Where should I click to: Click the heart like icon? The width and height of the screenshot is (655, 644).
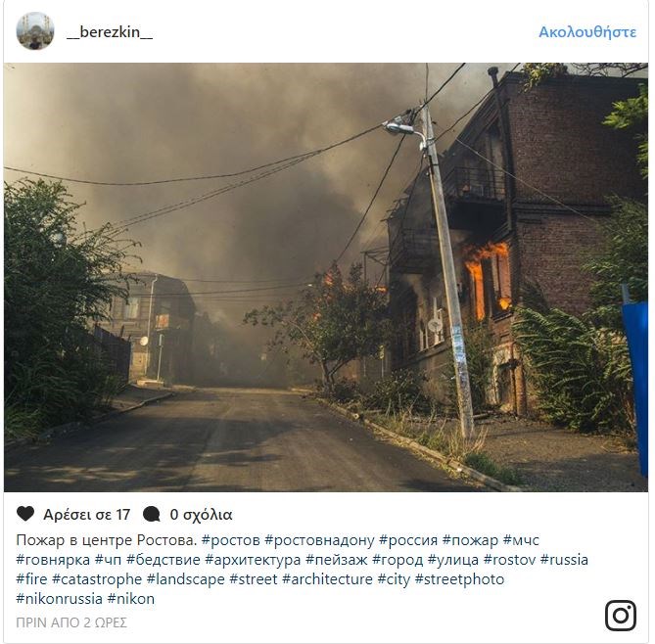[25, 514]
